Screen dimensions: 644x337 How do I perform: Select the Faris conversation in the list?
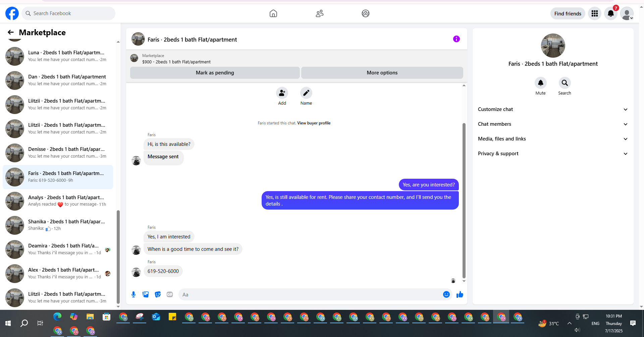[58, 177]
